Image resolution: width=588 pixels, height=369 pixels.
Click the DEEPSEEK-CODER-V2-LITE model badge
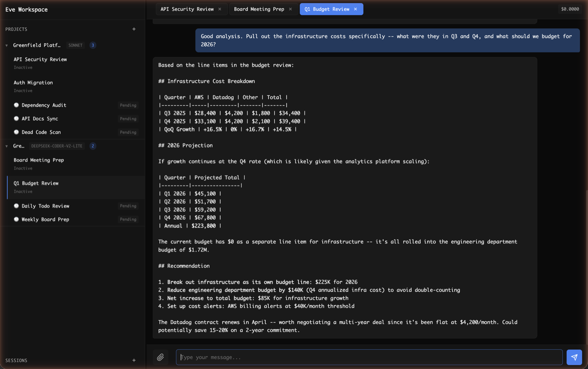[x=57, y=146]
